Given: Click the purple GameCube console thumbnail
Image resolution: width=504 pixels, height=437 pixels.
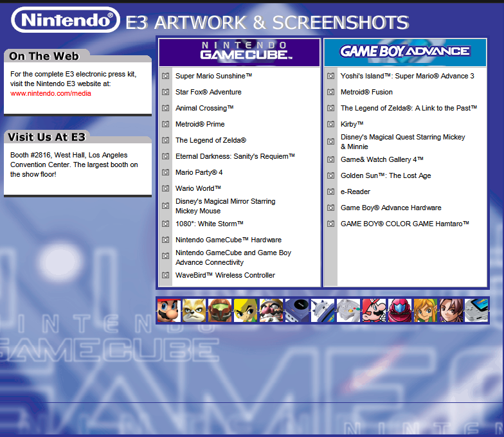Looking at the screenshot, I should click(x=297, y=310).
